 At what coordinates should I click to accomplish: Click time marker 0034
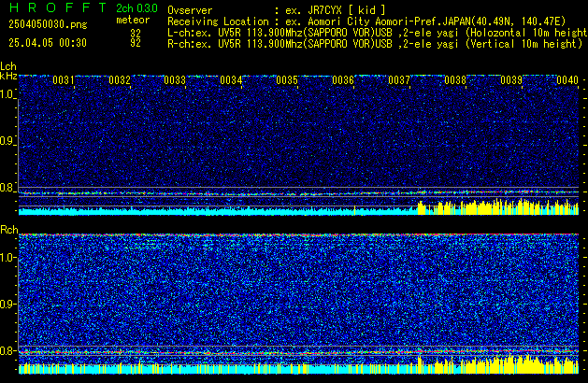coord(231,80)
